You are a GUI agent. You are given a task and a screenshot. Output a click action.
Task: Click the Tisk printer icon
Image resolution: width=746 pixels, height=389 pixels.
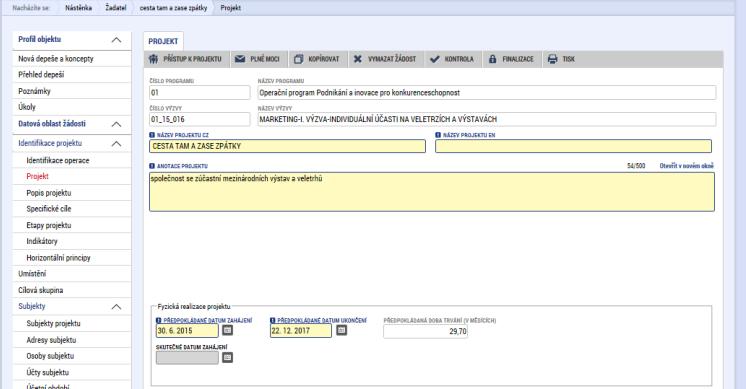(552, 59)
